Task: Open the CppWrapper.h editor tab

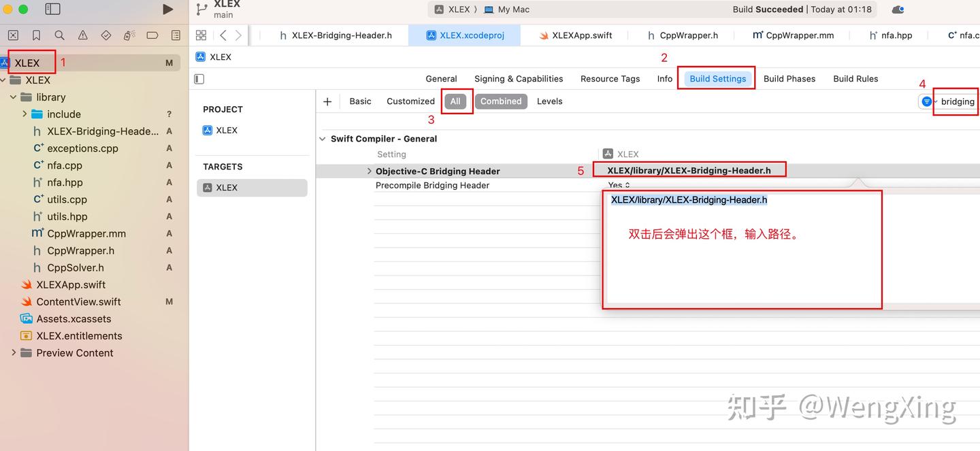Action: (683, 35)
